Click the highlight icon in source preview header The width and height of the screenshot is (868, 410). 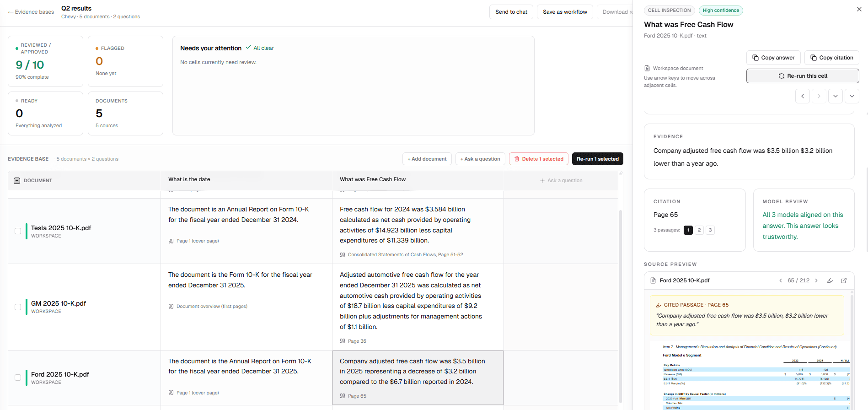click(830, 281)
